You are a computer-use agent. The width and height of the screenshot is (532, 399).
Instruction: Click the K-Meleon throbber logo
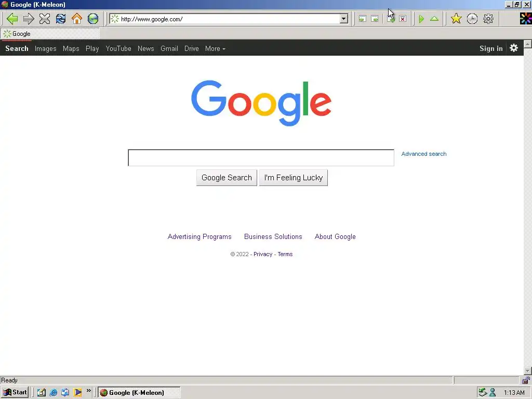click(526, 19)
